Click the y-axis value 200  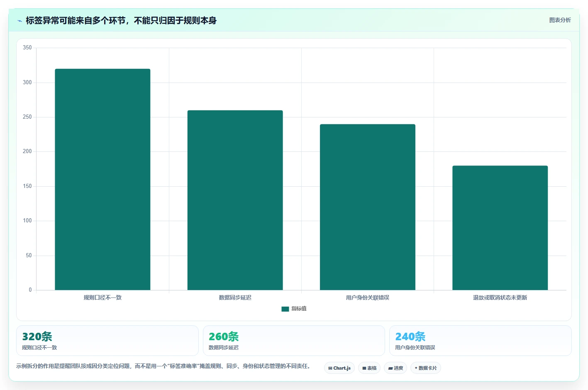(x=27, y=151)
